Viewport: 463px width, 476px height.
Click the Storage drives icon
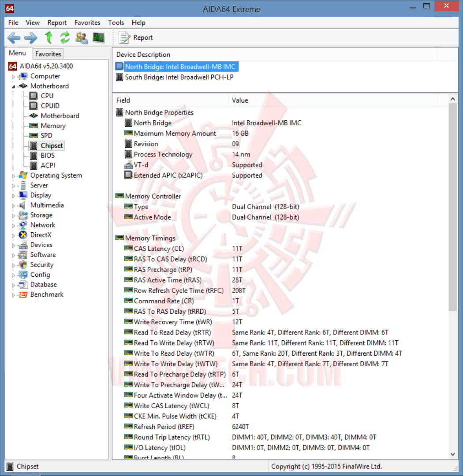pyautogui.click(x=23, y=215)
